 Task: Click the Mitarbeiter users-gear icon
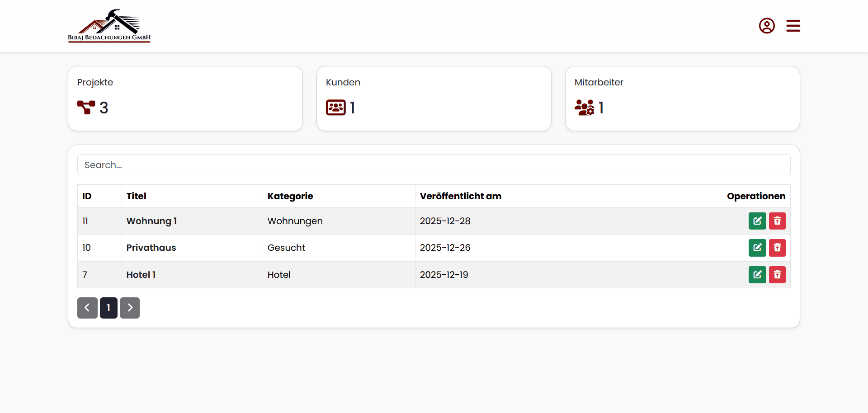[584, 108]
